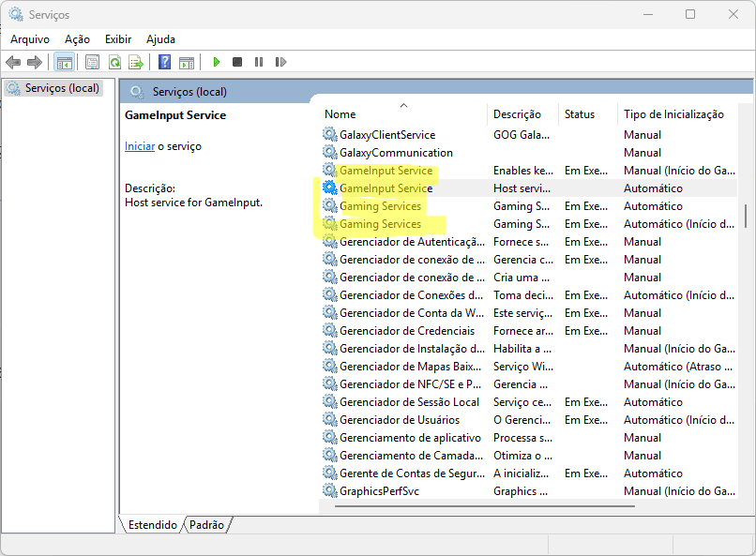Go back with the left arrow toolbar icon

click(x=13, y=62)
